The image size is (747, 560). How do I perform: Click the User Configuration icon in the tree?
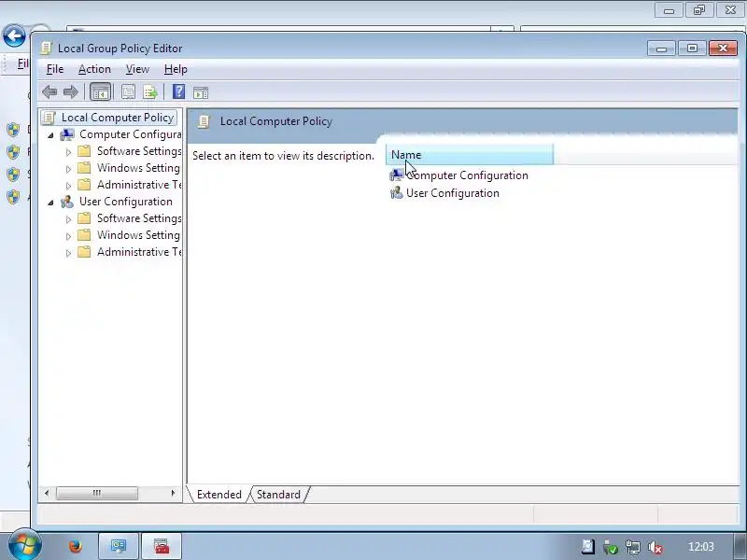(x=67, y=202)
